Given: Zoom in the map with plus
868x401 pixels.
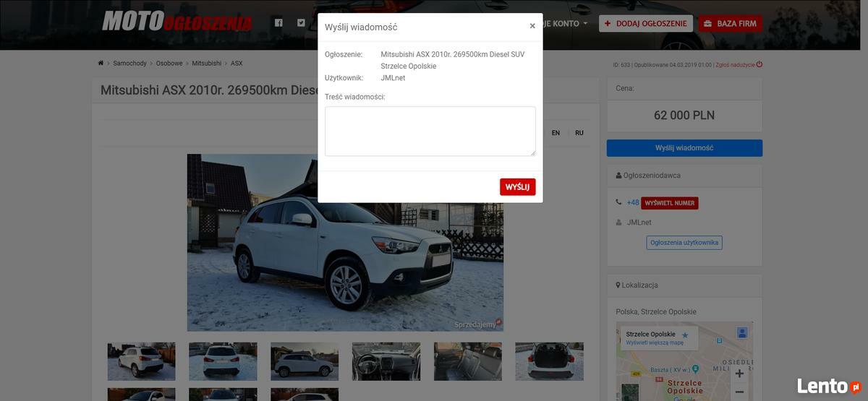Looking at the screenshot, I should [739, 374].
